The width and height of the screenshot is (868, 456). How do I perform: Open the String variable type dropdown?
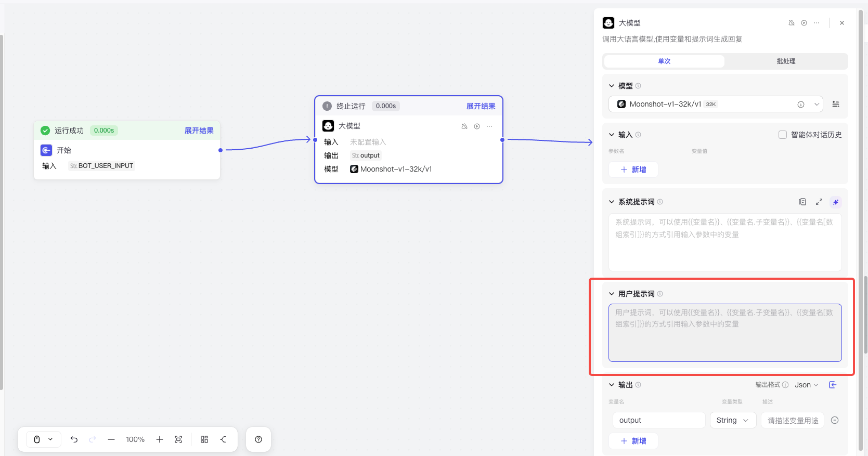pos(733,420)
